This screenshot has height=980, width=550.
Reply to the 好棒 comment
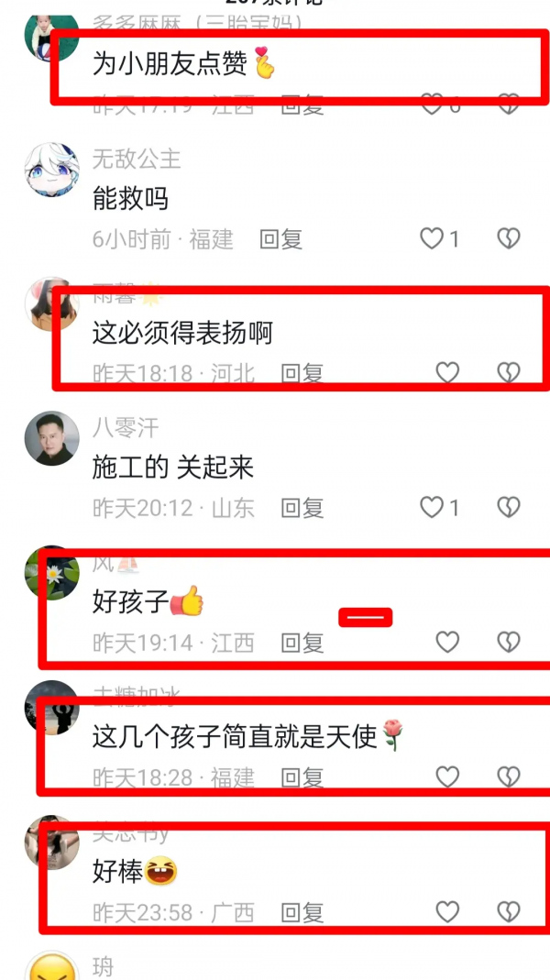(302, 912)
